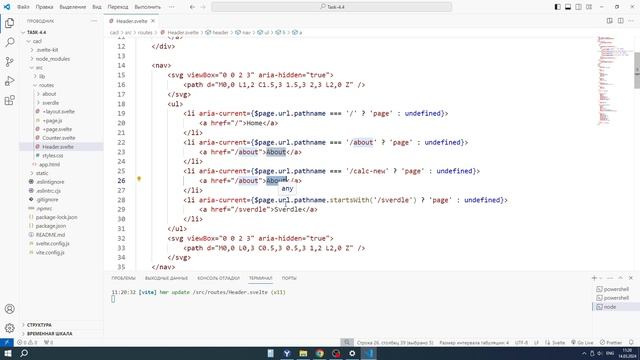
Task: Open the new terminal launch profile dropdown arrow
Action: pyautogui.click(x=600, y=278)
